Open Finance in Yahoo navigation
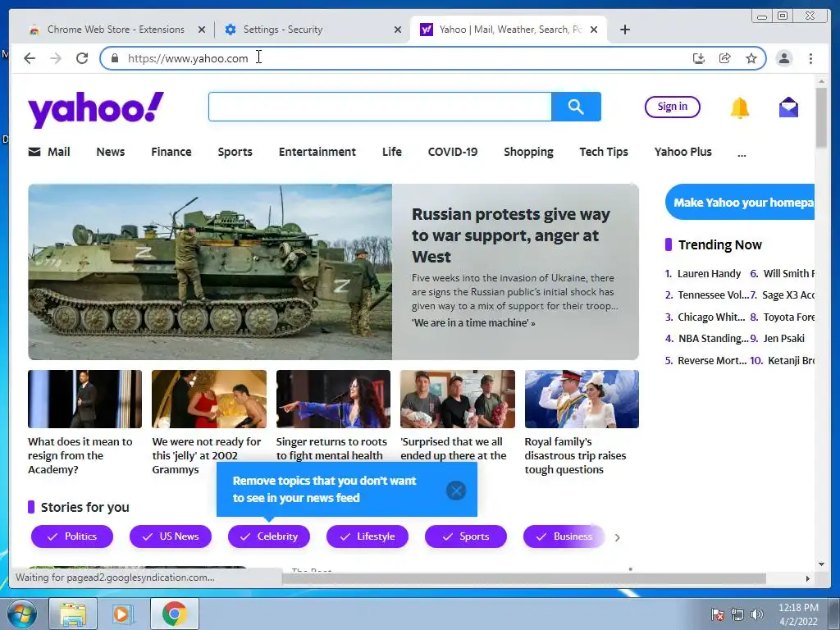This screenshot has height=630, width=840. [x=171, y=152]
